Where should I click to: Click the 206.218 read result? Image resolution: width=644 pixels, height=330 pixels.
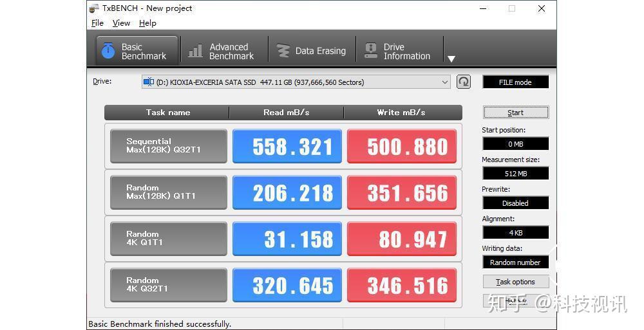point(287,192)
